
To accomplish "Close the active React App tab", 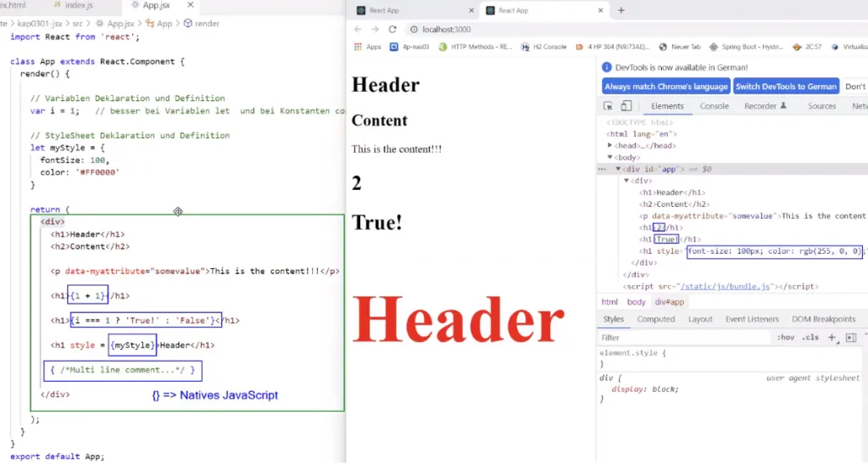I will click(x=600, y=10).
